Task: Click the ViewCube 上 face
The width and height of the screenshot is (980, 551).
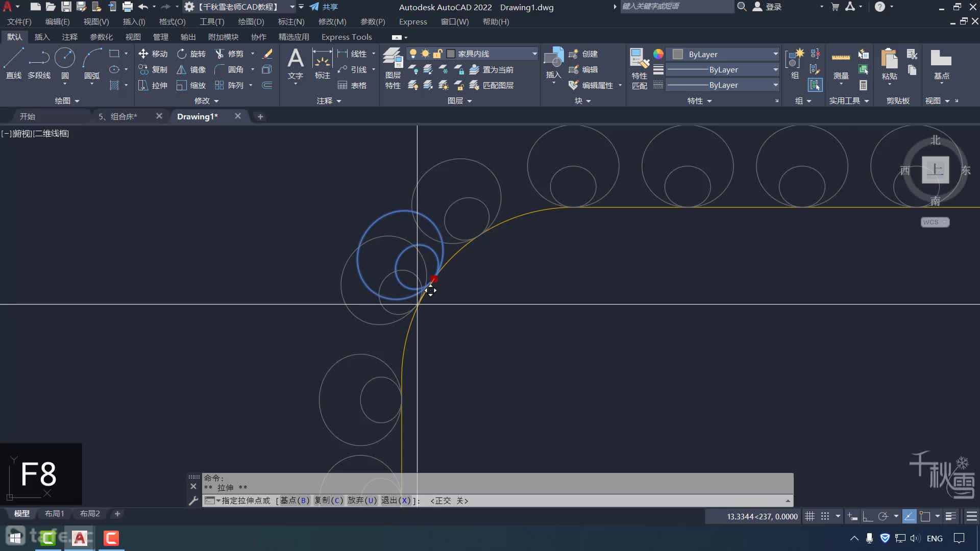Action: coord(935,169)
